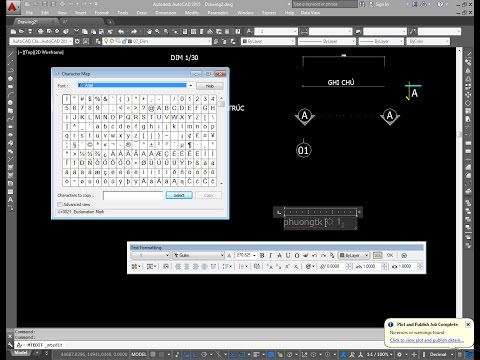This screenshot has width=480, height=360.
Task: Open the line spacing dropdown
Action: [228, 266]
